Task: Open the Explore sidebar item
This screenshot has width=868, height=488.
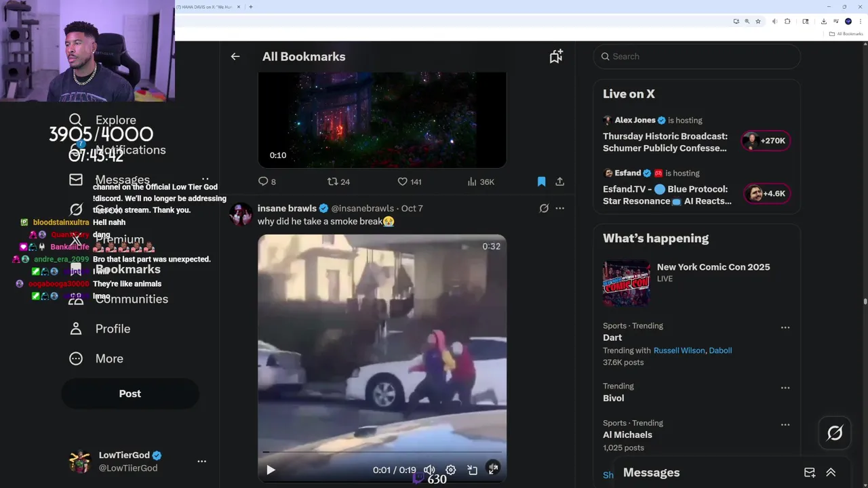Action: coord(103,120)
